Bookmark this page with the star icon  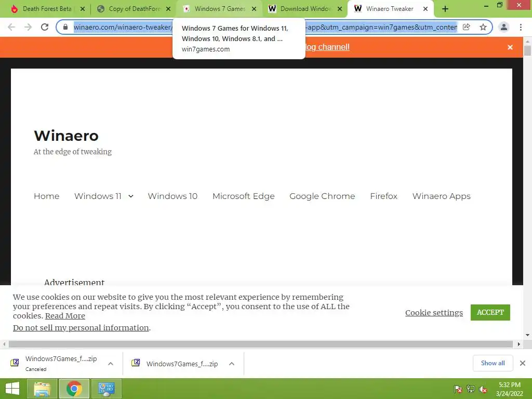[x=483, y=27]
